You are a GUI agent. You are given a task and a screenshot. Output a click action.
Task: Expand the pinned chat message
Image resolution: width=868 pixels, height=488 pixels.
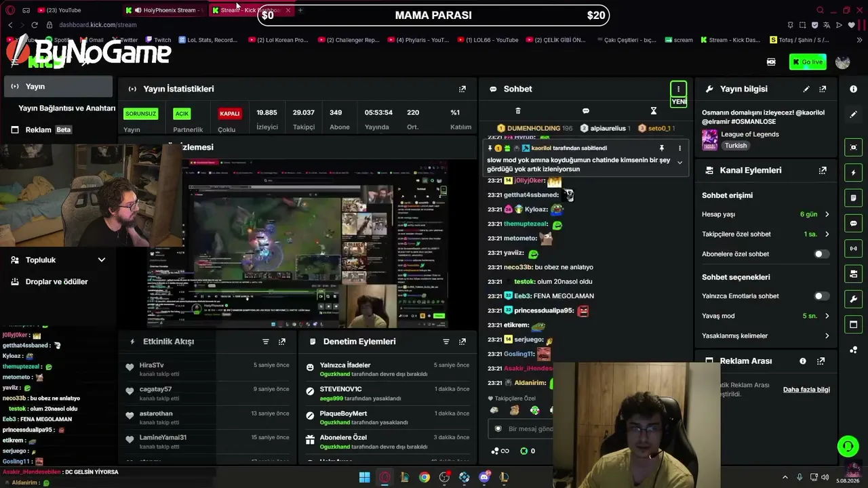[679, 163]
